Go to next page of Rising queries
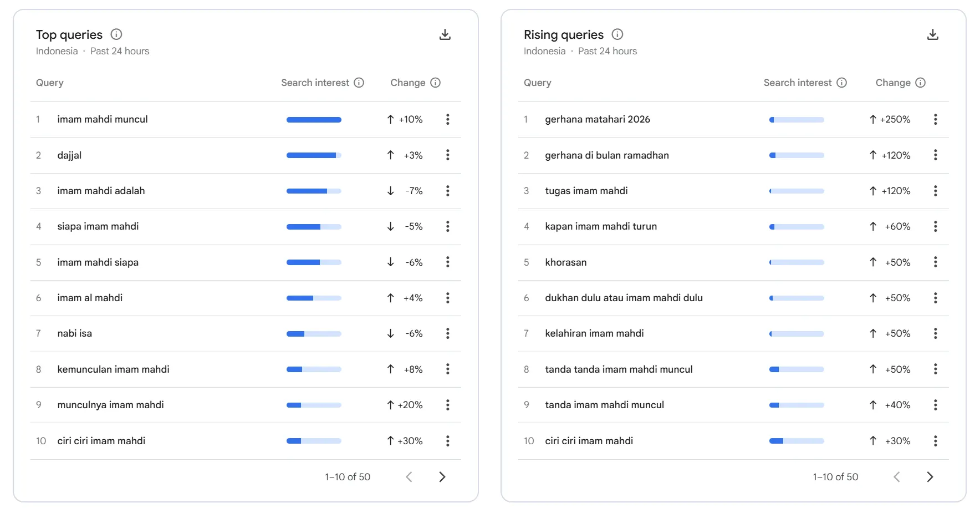 pyautogui.click(x=930, y=477)
